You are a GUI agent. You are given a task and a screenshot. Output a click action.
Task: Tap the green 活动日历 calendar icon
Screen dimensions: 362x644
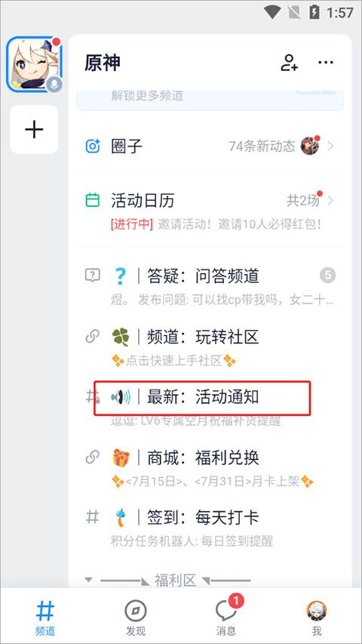(93, 200)
